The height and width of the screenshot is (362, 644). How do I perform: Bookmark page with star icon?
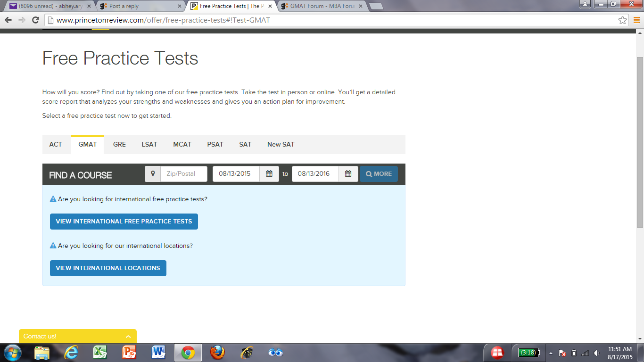[x=622, y=20]
